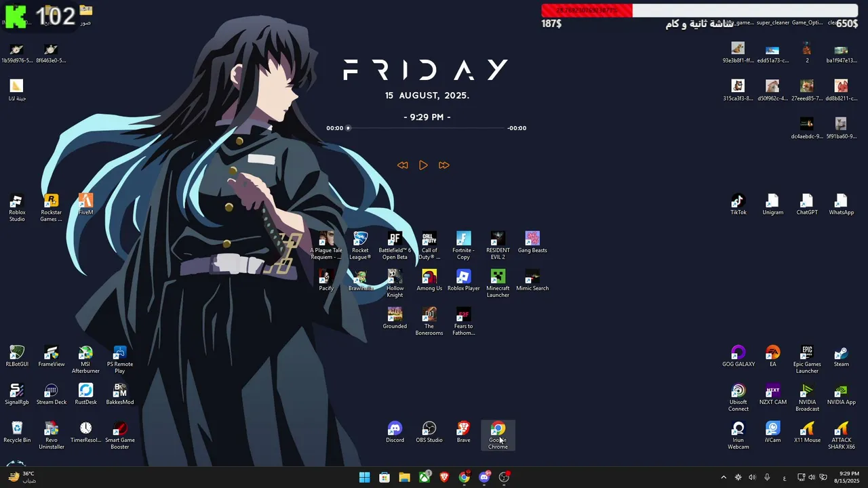The image size is (868, 488).
Task: Open the Smart Game Booster icon
Action: coord(119,436)
